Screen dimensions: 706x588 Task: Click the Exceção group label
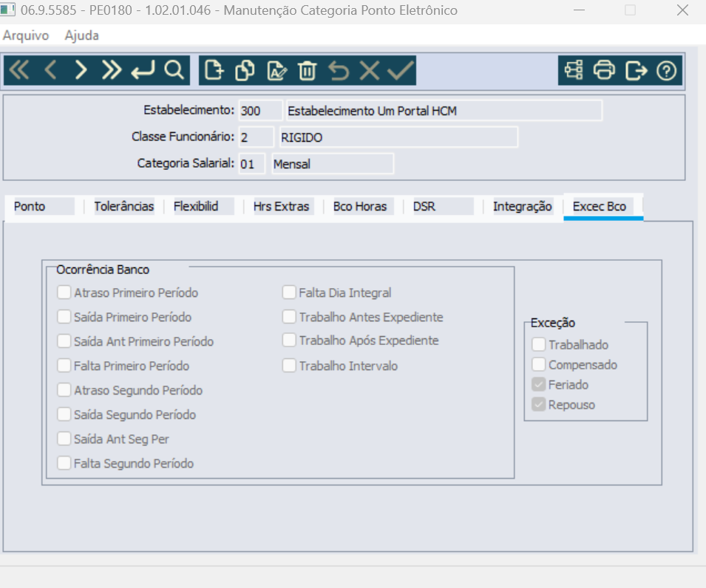coord(553,323)
